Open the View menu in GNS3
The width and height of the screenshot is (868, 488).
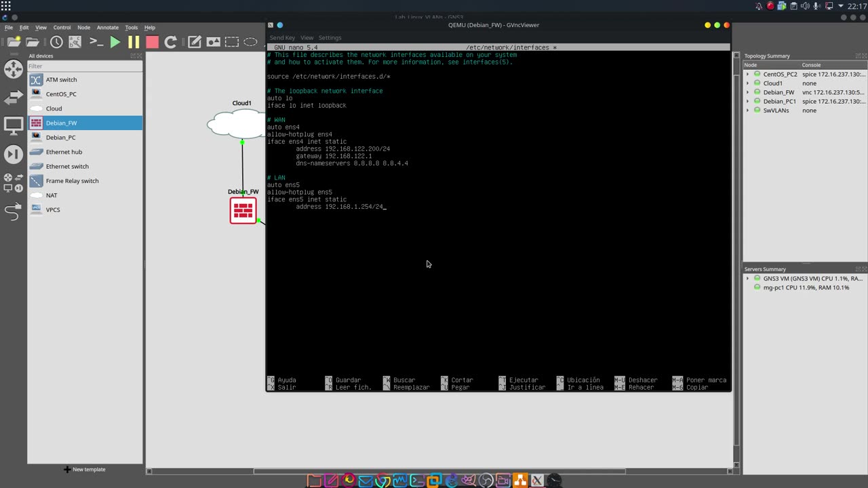coord(41,28)
